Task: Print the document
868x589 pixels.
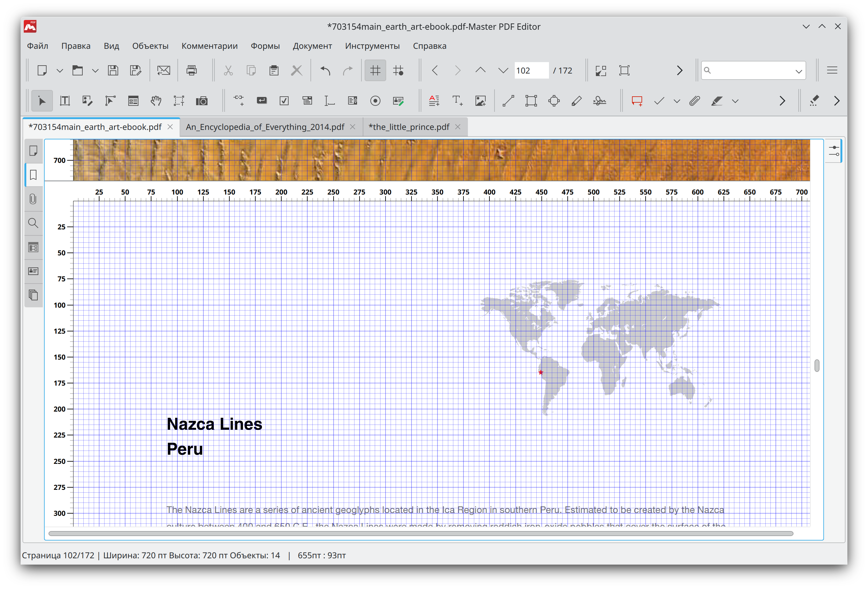Action: [192, 70]
